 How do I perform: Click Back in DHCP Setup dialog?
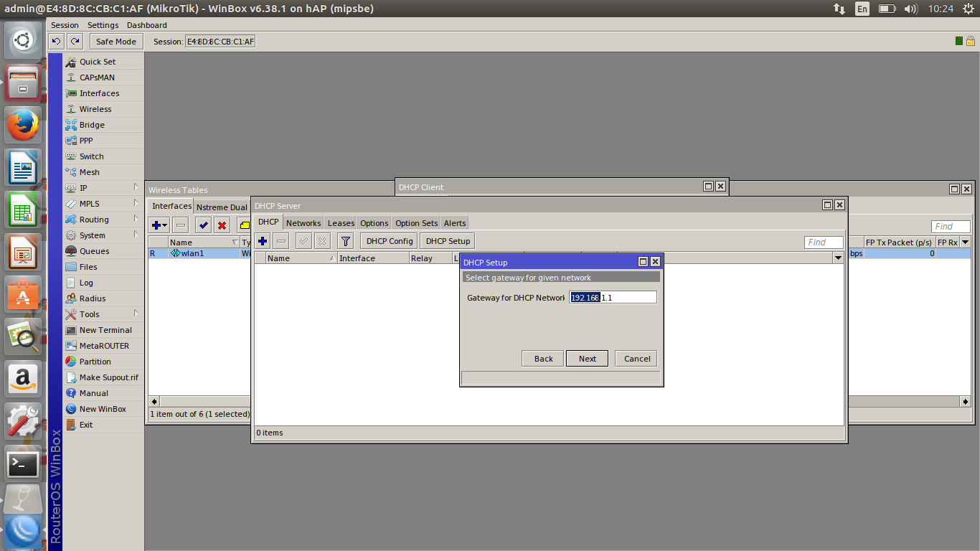pyautogui.click(x=543, y=359)
